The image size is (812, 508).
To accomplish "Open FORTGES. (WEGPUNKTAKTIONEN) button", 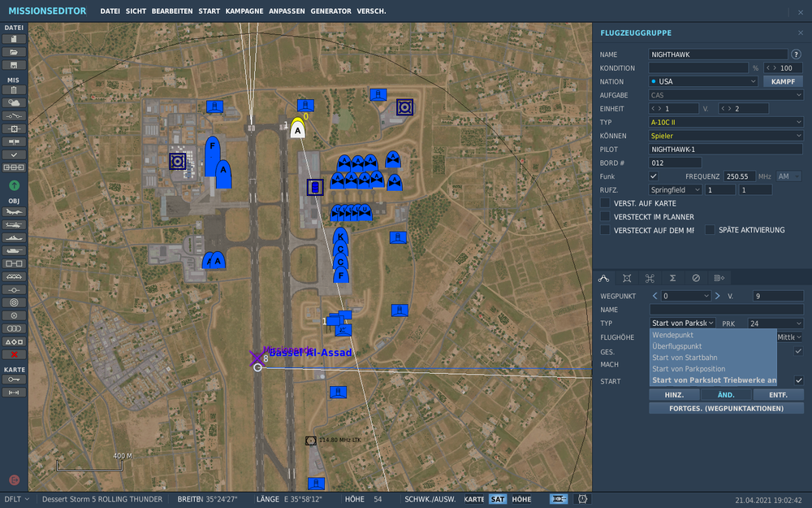I will (x=726, y=409).
